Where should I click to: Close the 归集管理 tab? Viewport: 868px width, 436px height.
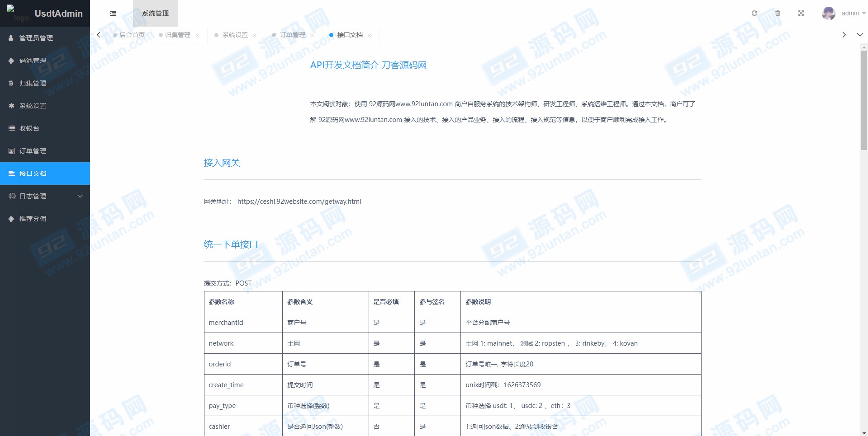point(197,35)
